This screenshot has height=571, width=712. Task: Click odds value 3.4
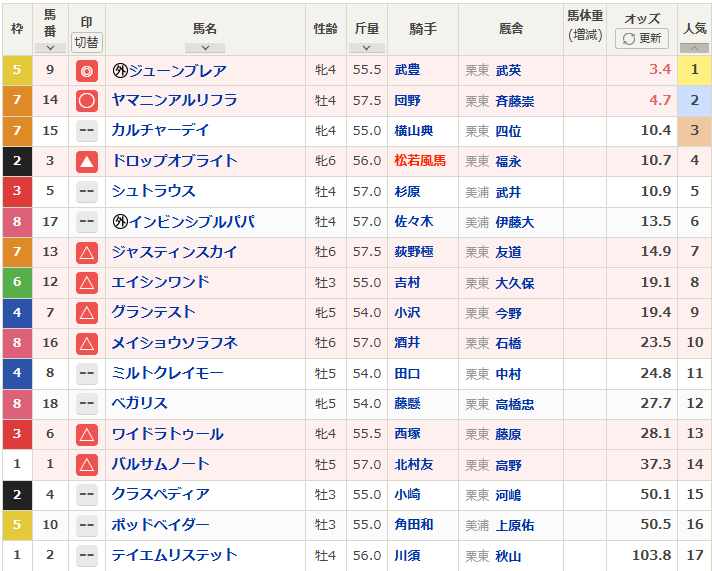[660, 70]
